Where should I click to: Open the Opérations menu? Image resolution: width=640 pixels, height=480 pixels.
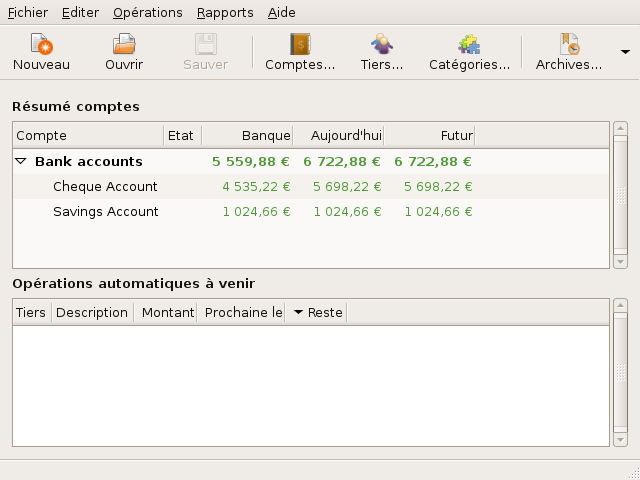[148, 13]
